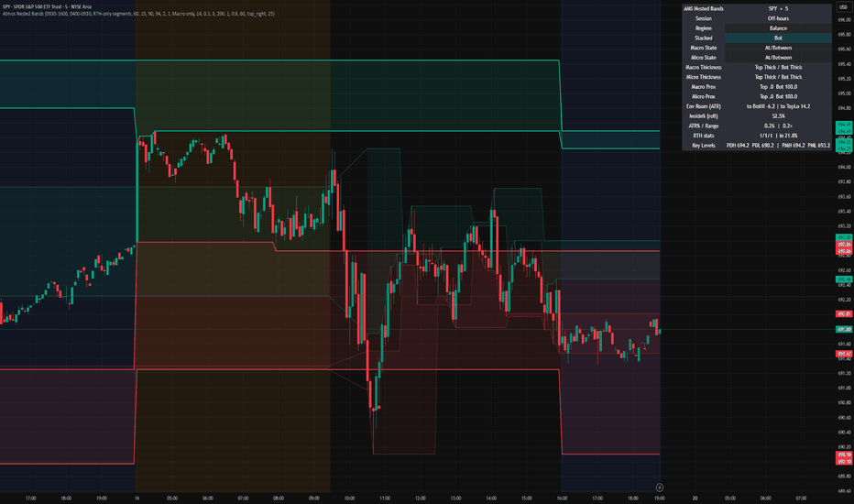Click the Stacked Bot highlighted table cell
854x504 pixels.
tap(778, 38)
